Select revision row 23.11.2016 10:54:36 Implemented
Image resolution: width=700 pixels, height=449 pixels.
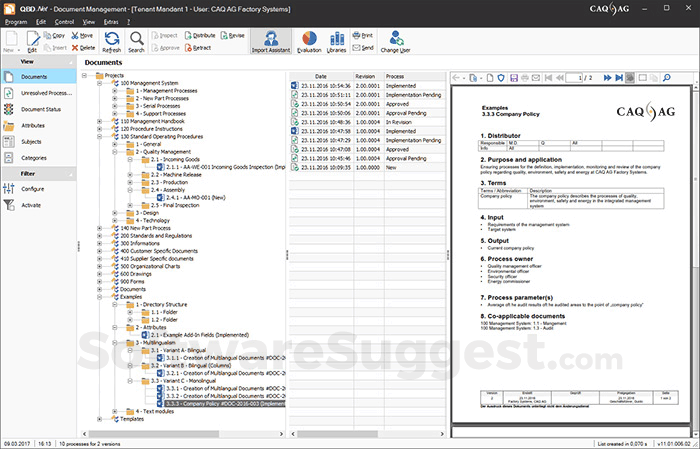[x=368, y=86]
